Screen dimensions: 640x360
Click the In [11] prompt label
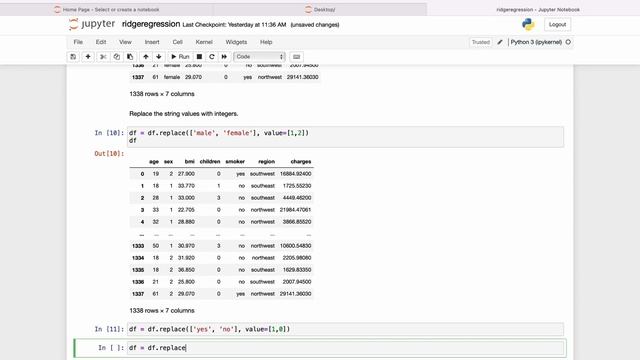tap(109, 329)
